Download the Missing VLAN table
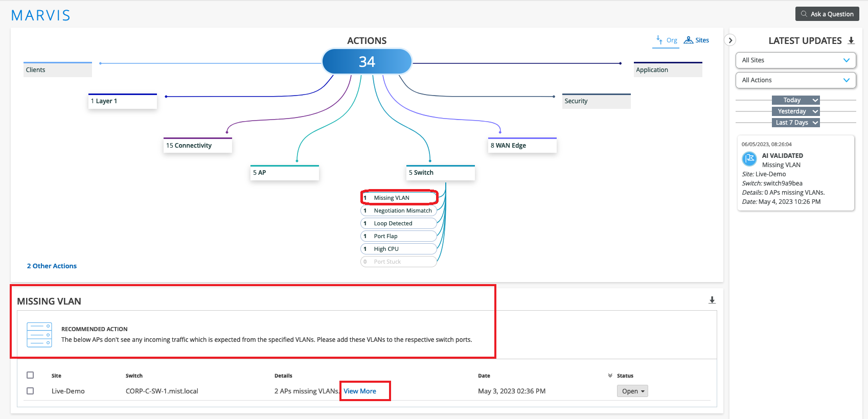The height and width of the screenshot is (419, 868). pos(712,300)
